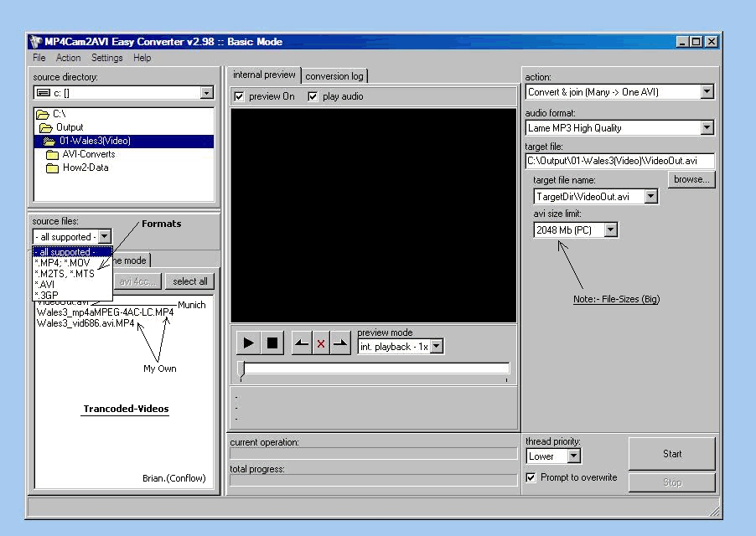
Task: Click the select all button
Action: pyautogui.click(x=190, y=281)
